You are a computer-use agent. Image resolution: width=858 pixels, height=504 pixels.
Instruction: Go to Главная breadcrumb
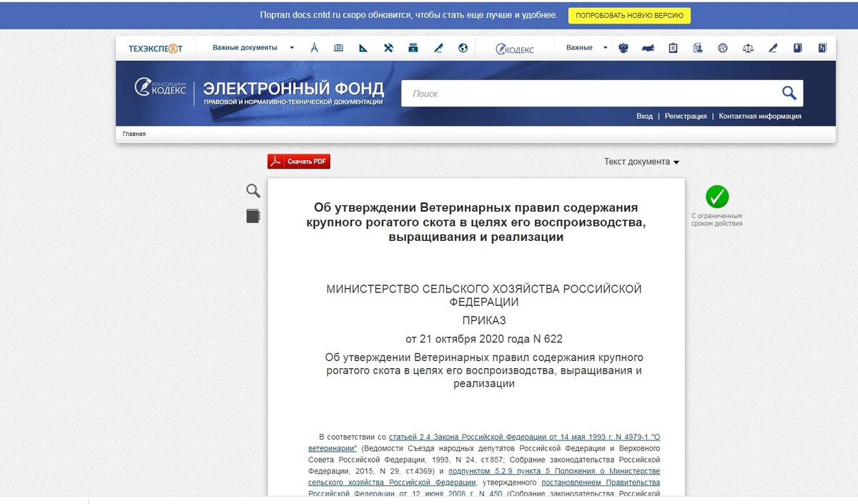(x=134, y=134)
